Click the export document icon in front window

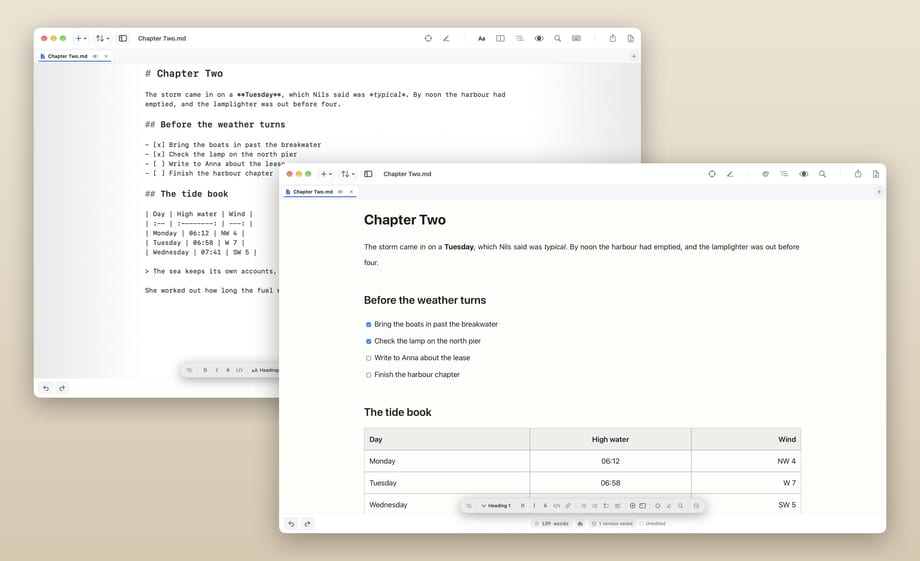[x=875, y=174]
